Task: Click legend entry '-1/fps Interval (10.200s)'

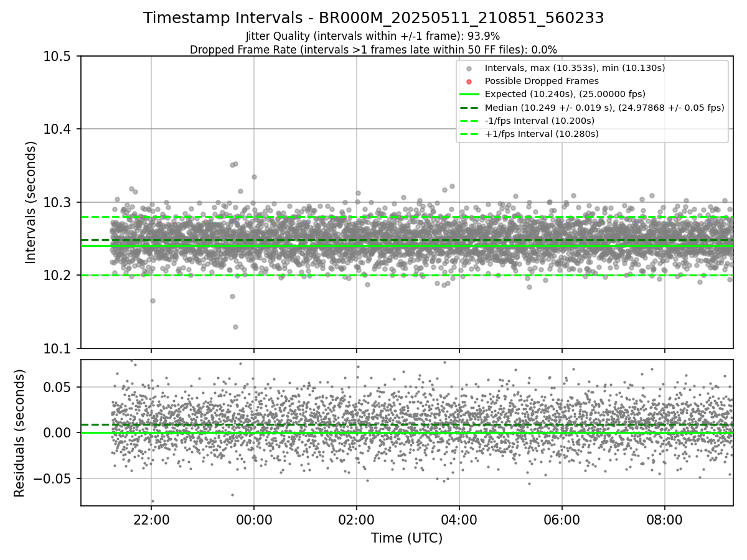Action: 540,120
